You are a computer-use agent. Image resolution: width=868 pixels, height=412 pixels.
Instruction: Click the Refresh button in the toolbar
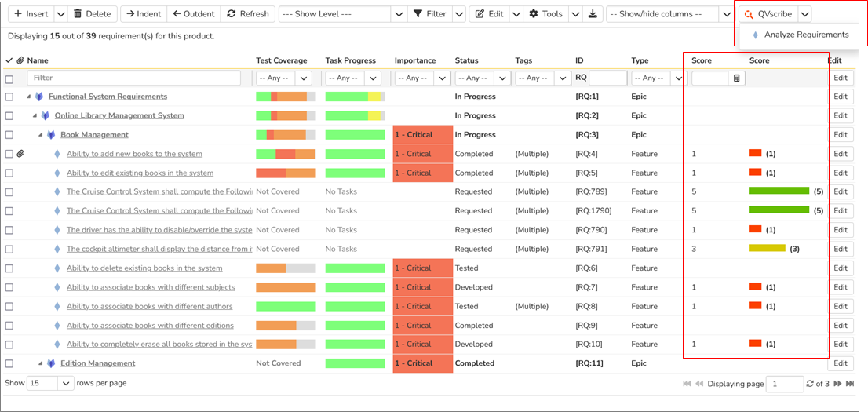click(x=246, y=14)
